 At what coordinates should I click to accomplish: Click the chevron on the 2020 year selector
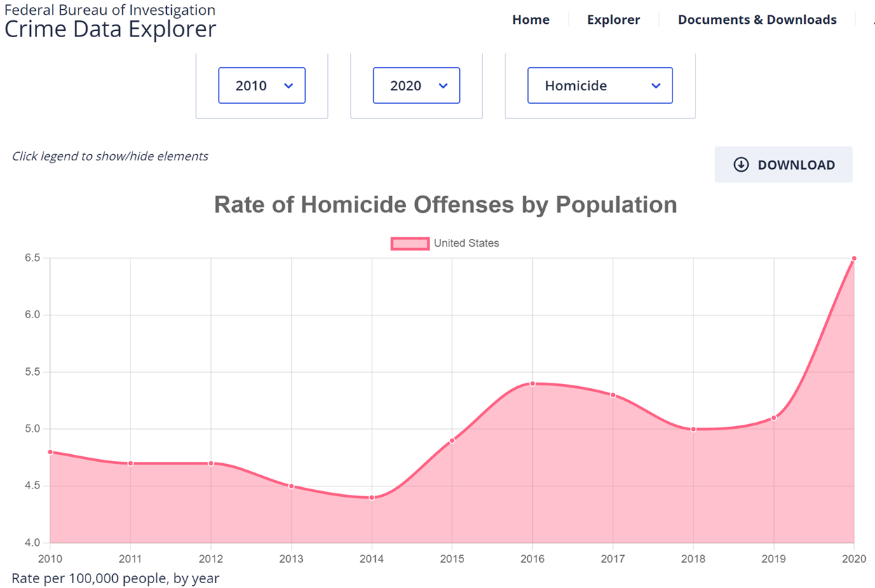(x=443, y=85)
